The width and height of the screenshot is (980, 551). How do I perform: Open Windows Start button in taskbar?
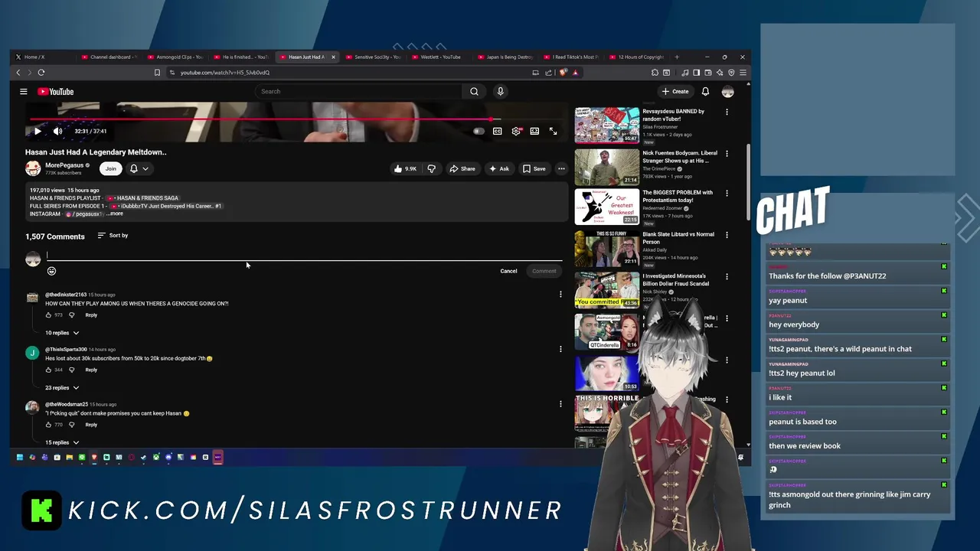[20, 458]
